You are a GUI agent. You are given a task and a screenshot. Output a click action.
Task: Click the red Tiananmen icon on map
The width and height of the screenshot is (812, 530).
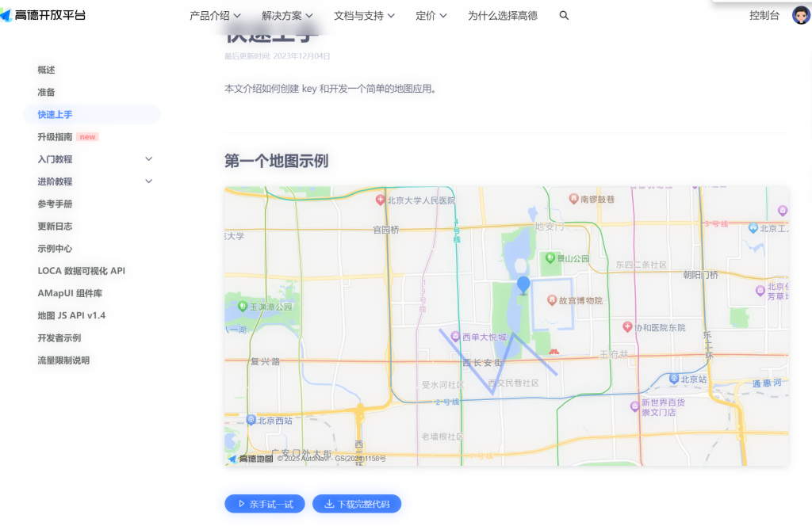pyautogui.click(x=554, y=352)
